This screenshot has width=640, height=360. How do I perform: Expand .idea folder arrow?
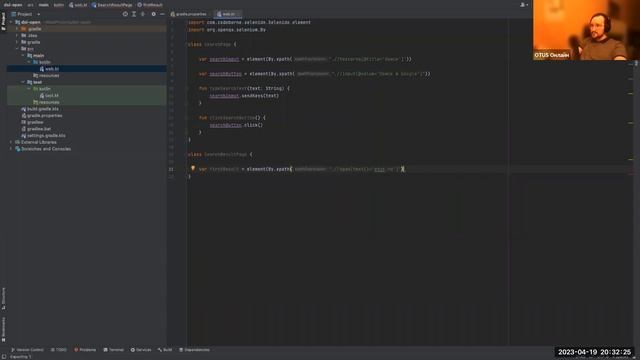pyautogui.click(x=17, y=36)
